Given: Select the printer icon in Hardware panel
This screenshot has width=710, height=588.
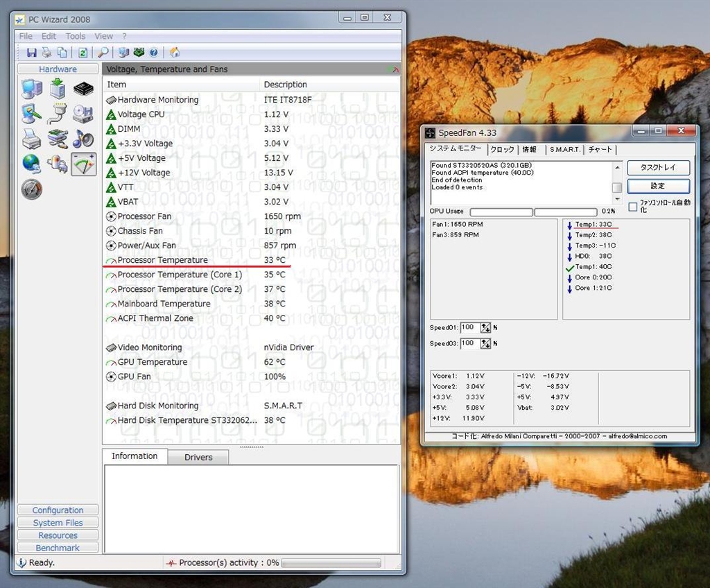Looking at the screenshot, I should (31, 139).
